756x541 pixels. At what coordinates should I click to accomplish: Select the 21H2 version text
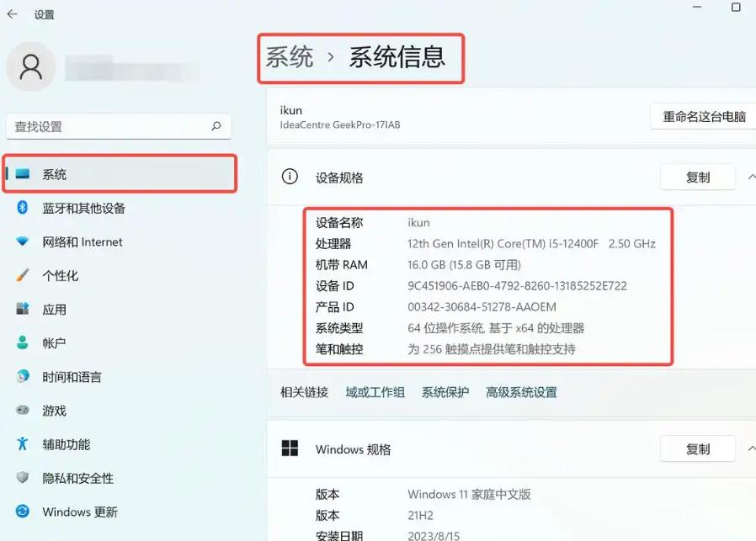[420, 516]
